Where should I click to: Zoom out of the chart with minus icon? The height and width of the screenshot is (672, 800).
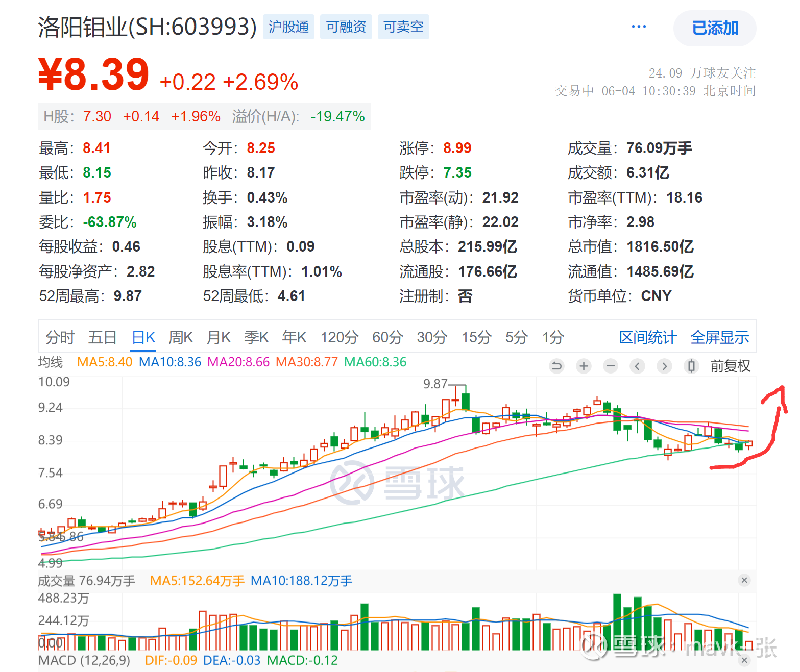tap(611, 366)
